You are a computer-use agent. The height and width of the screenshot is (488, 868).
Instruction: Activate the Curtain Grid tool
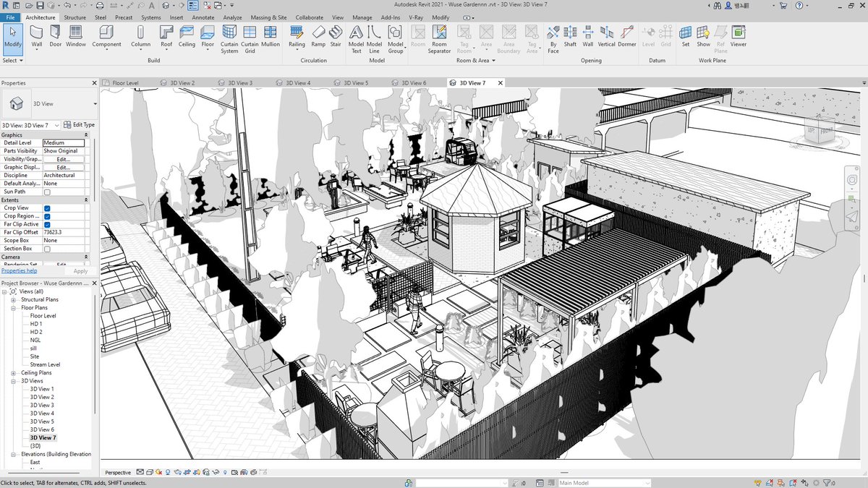tap(250, 40)
